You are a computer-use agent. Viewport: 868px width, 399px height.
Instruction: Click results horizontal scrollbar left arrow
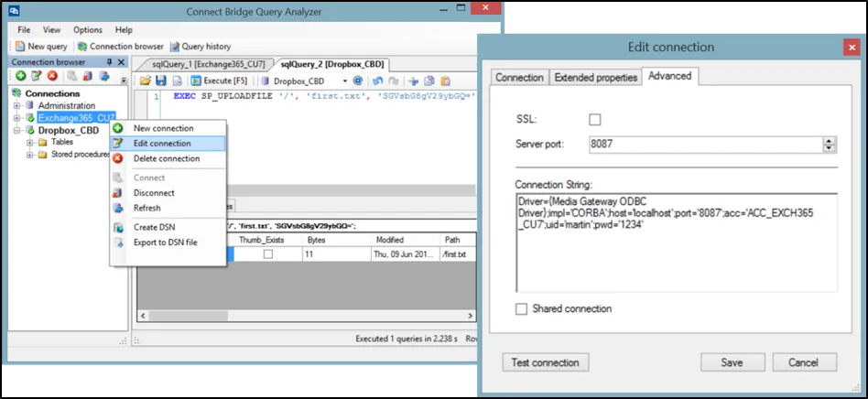142,316
